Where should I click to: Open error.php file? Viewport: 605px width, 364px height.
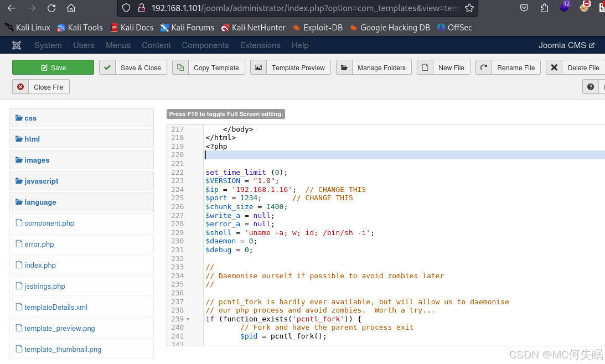click(39, 244)
